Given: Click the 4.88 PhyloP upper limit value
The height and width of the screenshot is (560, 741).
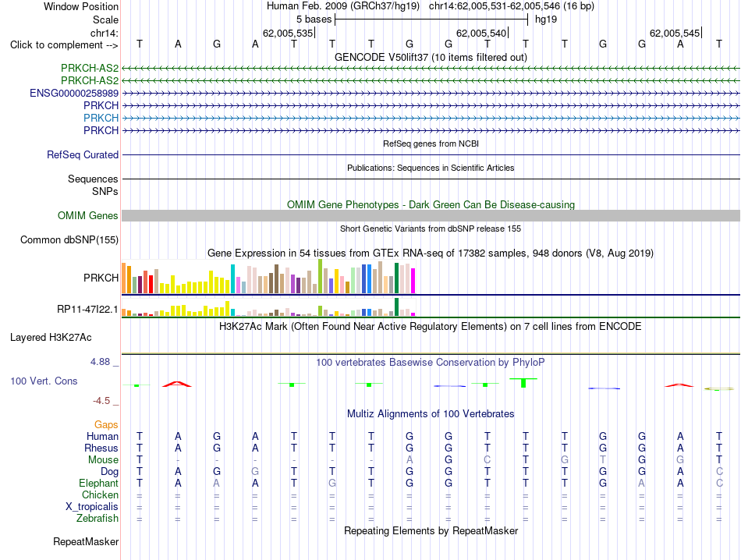Looking at the screenshot, I should tap(100, 362).
